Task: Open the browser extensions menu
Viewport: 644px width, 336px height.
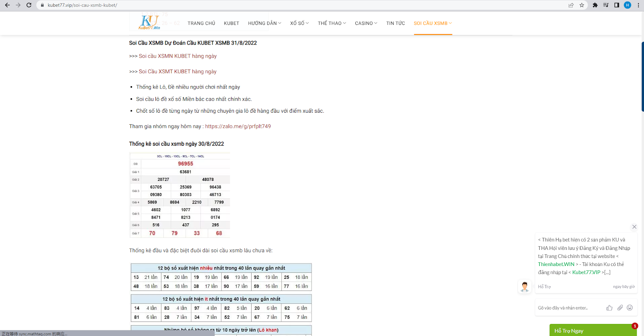Action: [x=595, y=5]
